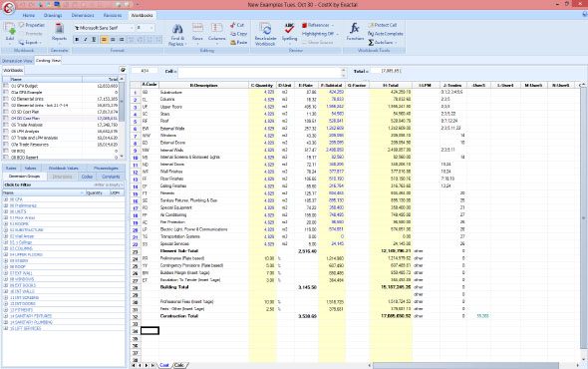
Task: Align cell text left
Action: (x=104, y=40)
